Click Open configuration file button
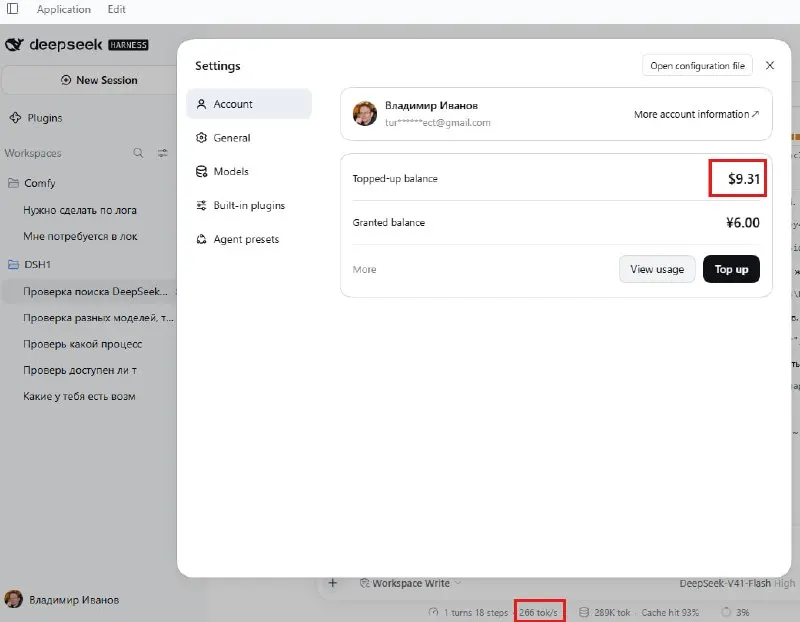 [x=697, y=66]
